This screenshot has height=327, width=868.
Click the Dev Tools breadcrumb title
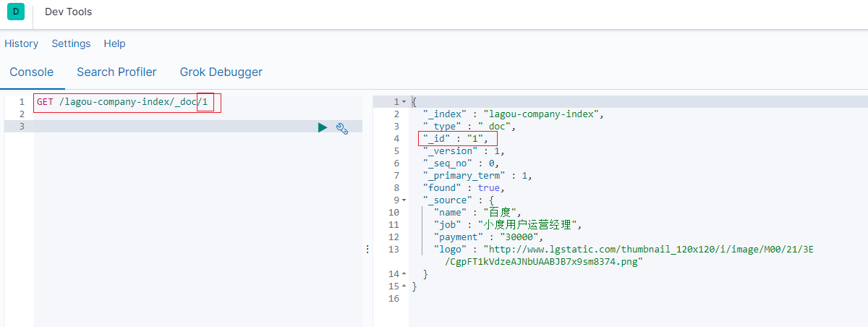point(68,12)
